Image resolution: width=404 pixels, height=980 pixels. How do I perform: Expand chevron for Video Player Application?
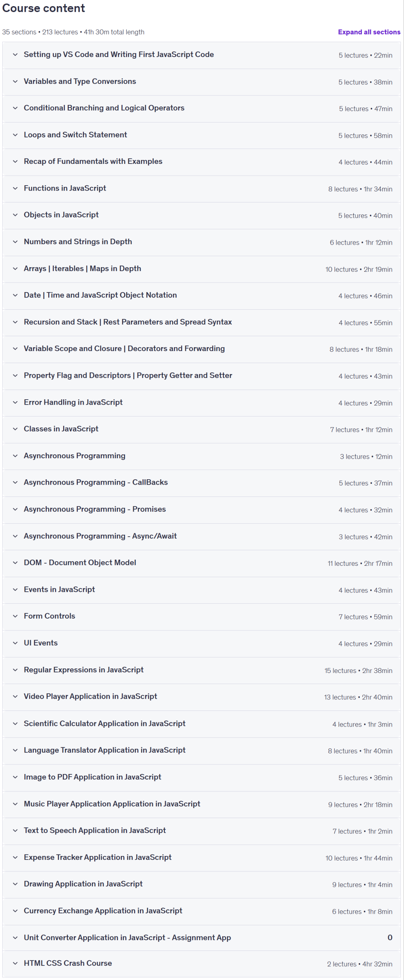click(x=15, y=696)
